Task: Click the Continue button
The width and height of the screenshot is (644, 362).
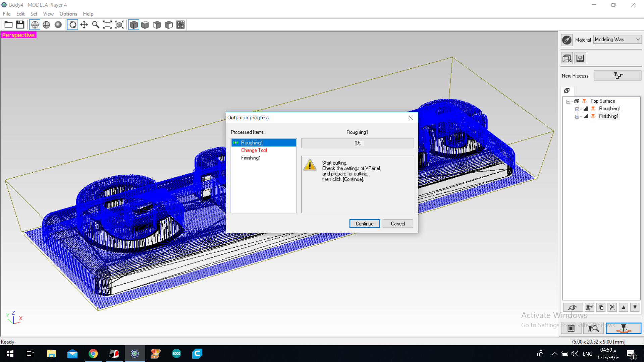Action: pyautogui.click(x=364, y=224)
